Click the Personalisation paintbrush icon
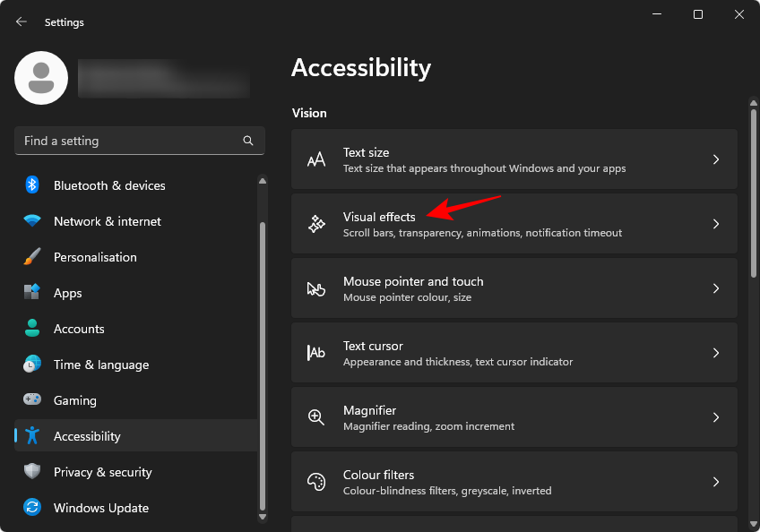The image size is (760, 532). click(x=30, y=257)
